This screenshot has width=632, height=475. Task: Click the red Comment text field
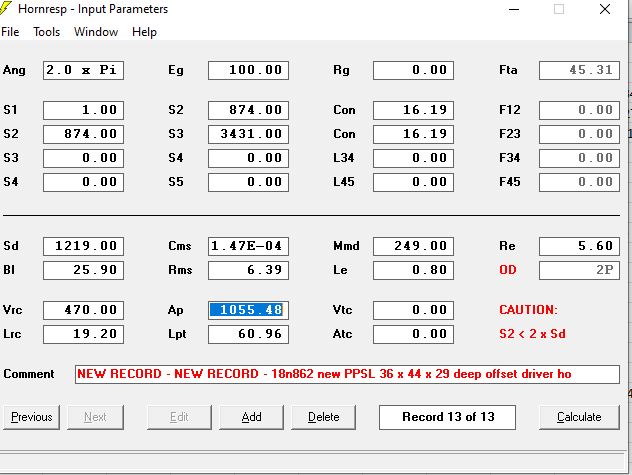coord(347,374)
